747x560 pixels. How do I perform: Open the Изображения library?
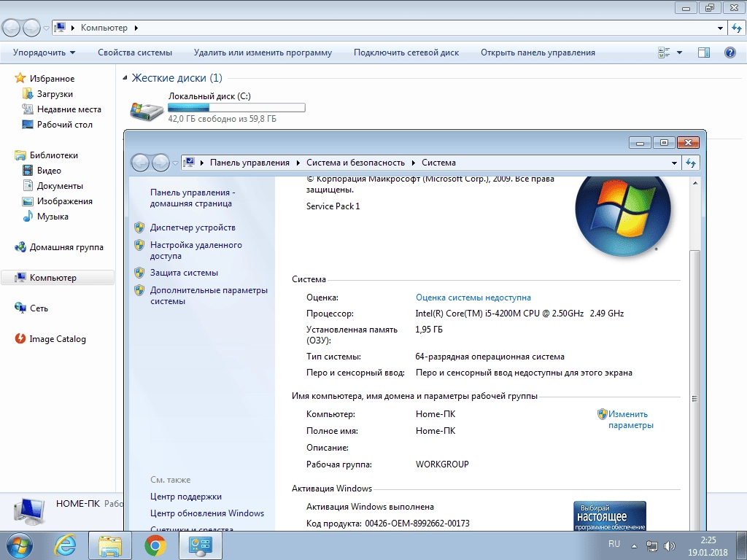[x=65, y=201]
